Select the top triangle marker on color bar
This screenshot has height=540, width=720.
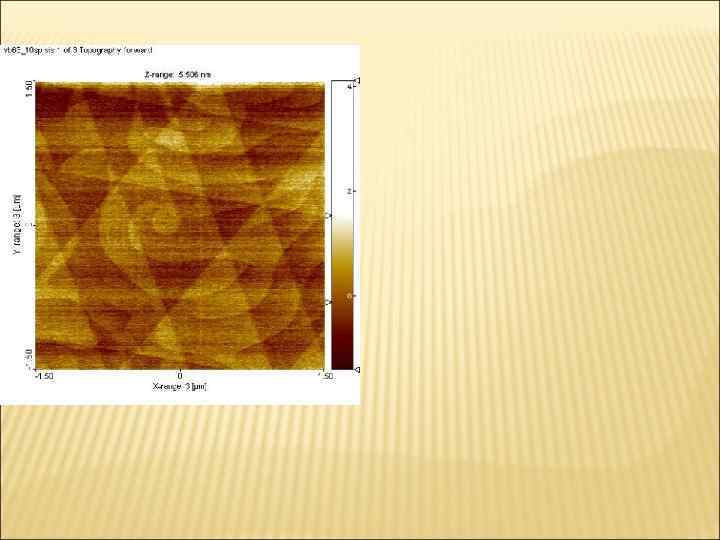tap(357, 81)
